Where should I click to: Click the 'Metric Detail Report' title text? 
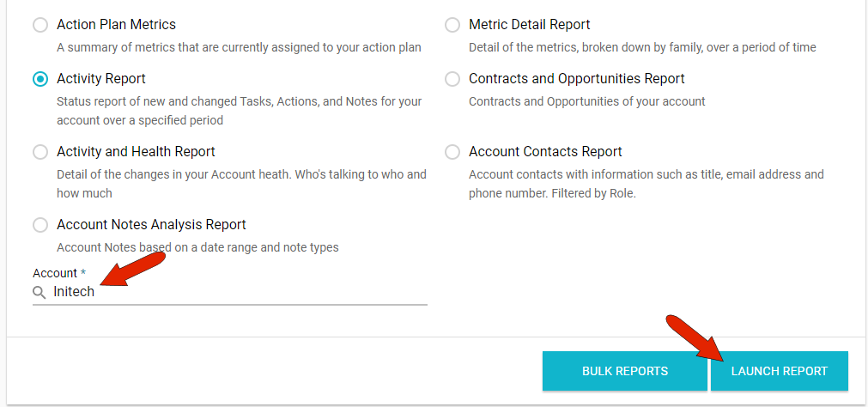[529, 25]
